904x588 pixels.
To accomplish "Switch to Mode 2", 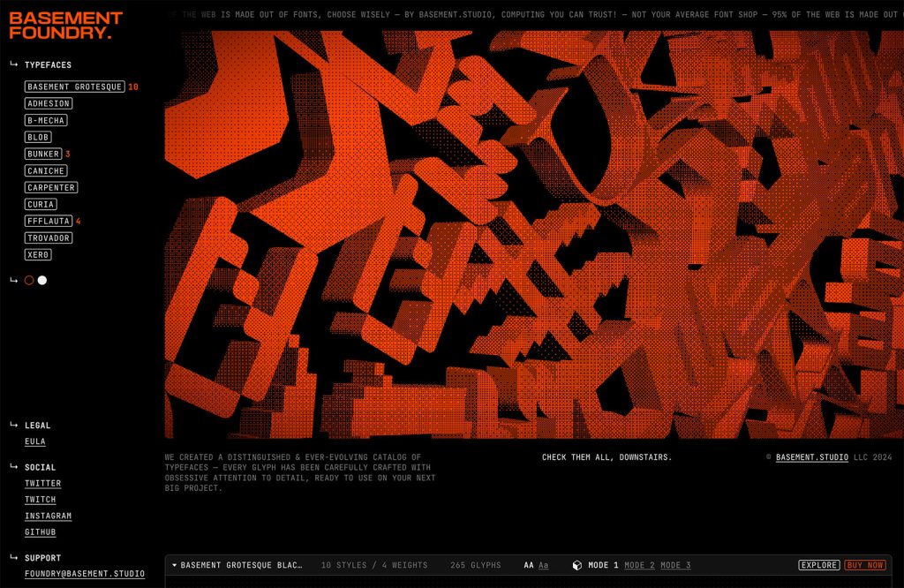I will click(639, 565).
